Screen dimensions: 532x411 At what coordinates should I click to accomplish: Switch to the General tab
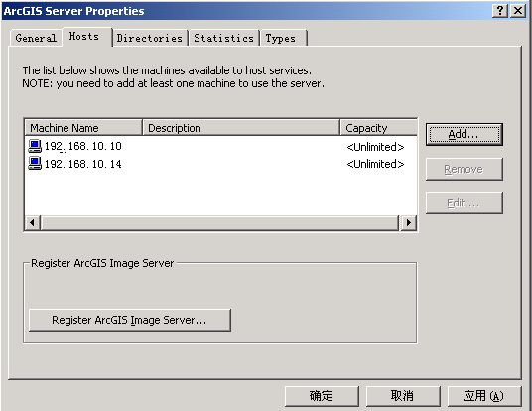pyautogui.click(x=36, y=38)
